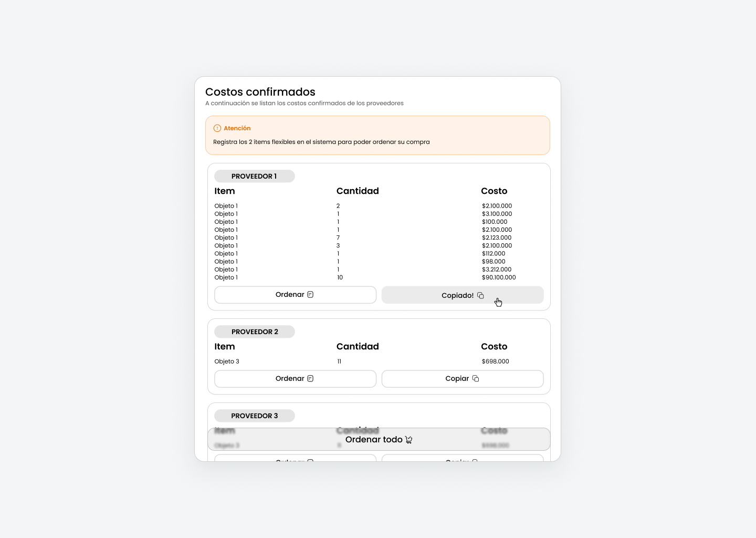
Task: Click the Costos confirmados heading
Action: (x=260, y=91)
